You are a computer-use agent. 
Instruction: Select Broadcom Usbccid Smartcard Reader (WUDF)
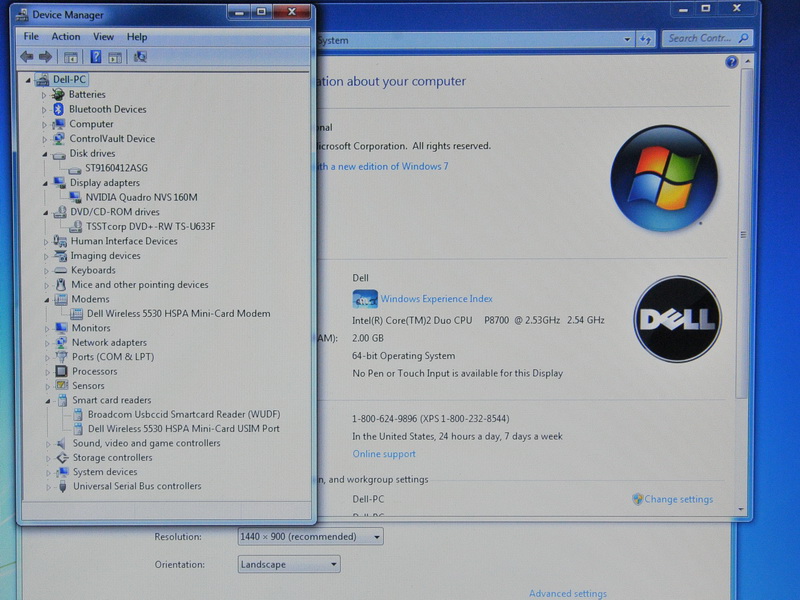[184, 414]
